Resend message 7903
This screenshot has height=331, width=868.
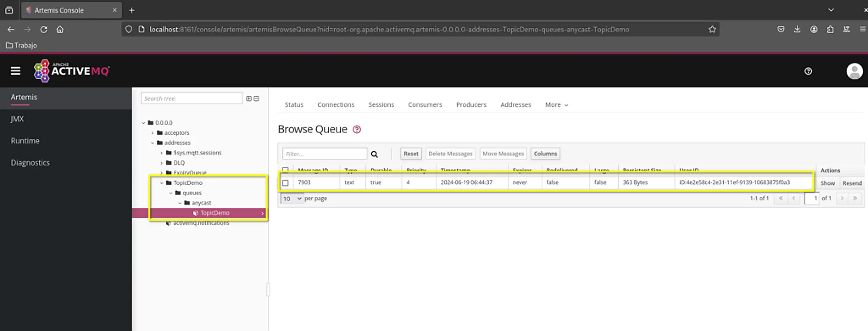pyautogui.click(x=852, y=183)
